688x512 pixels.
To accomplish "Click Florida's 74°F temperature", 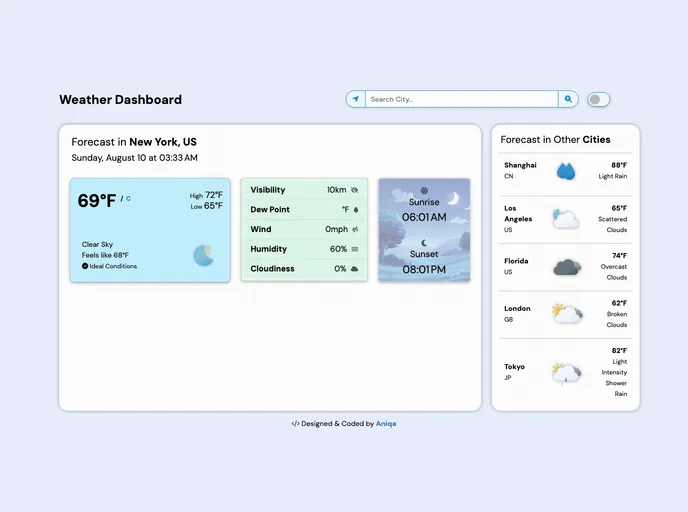I will click(620, 255).
